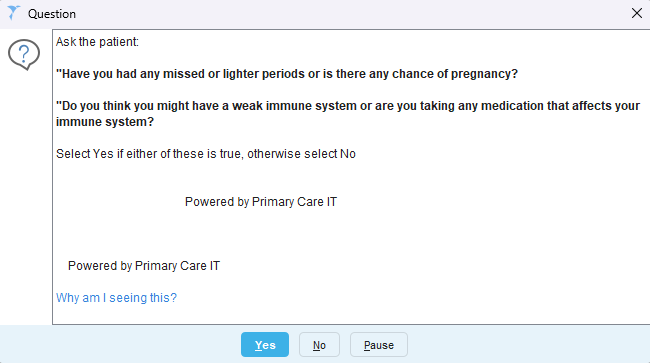Click the "Ask the patient:" heading text
The height and width of the screenshot is (363, 650).
[x=97, y=42]
